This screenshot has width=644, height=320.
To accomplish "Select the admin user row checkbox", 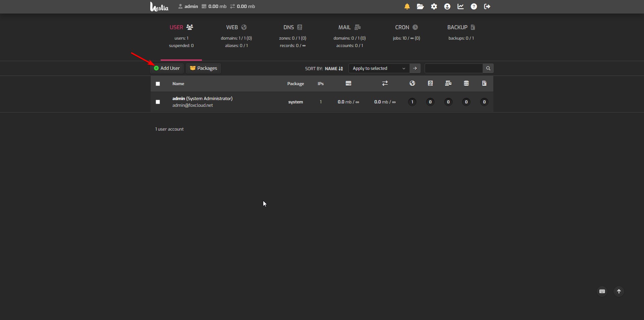I will 158,102.
